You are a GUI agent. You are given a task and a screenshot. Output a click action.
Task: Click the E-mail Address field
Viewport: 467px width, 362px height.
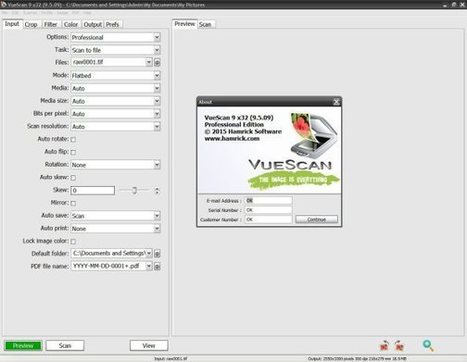pyautogui.click(x=268, y=201)
